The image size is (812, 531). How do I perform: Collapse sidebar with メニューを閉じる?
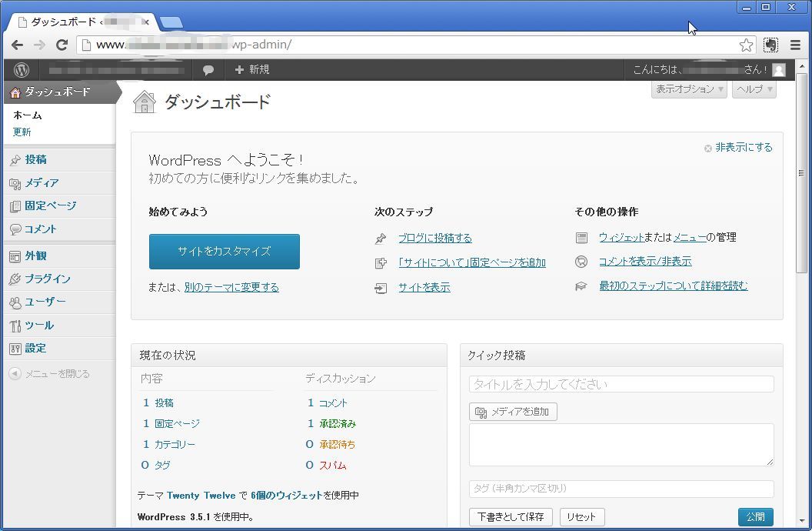58,373
